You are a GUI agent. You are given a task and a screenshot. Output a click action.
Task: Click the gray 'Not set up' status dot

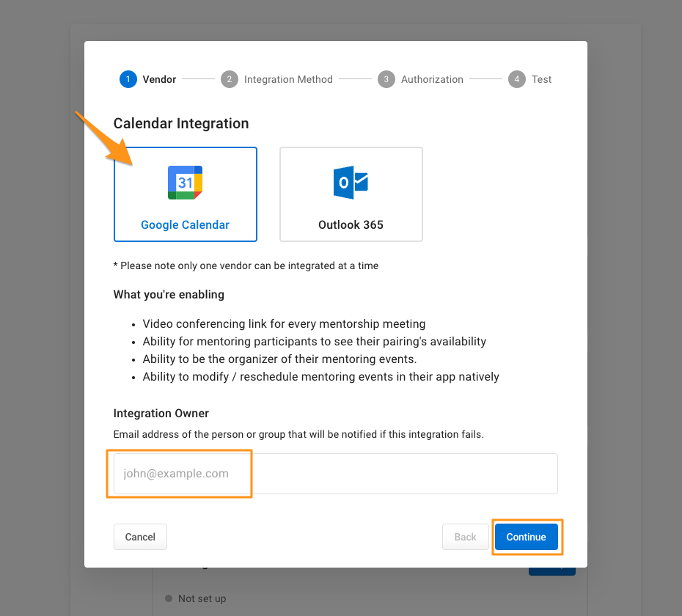click(169, 598)
